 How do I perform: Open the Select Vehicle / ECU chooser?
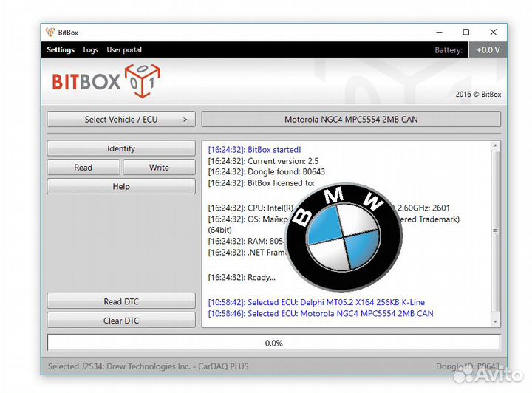click(121, 120)
